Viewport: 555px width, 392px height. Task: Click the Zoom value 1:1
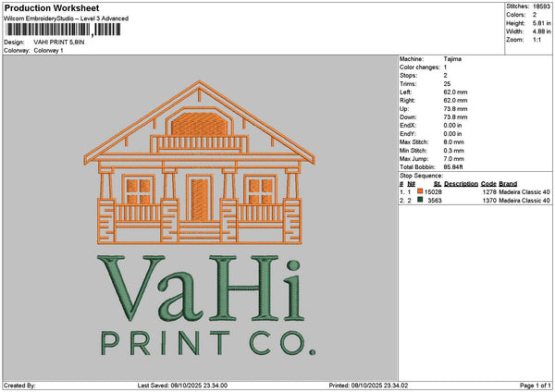pos(536,40)
